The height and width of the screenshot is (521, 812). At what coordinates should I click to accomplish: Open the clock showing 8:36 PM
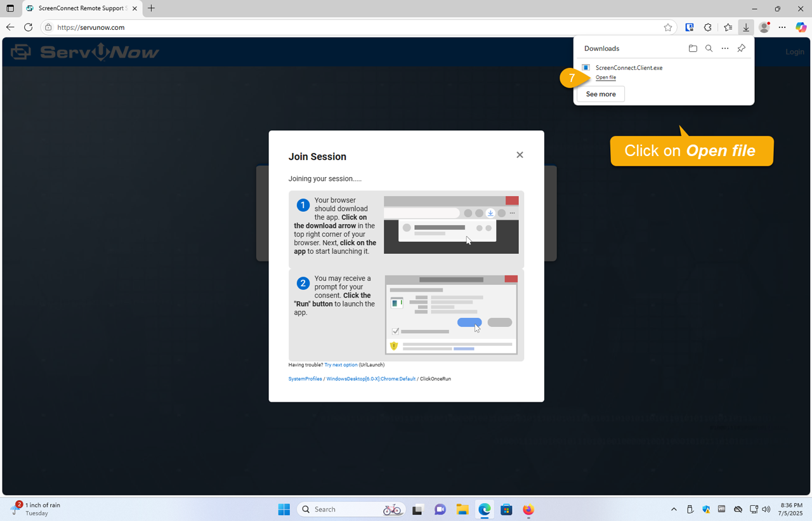coord(791,509)
